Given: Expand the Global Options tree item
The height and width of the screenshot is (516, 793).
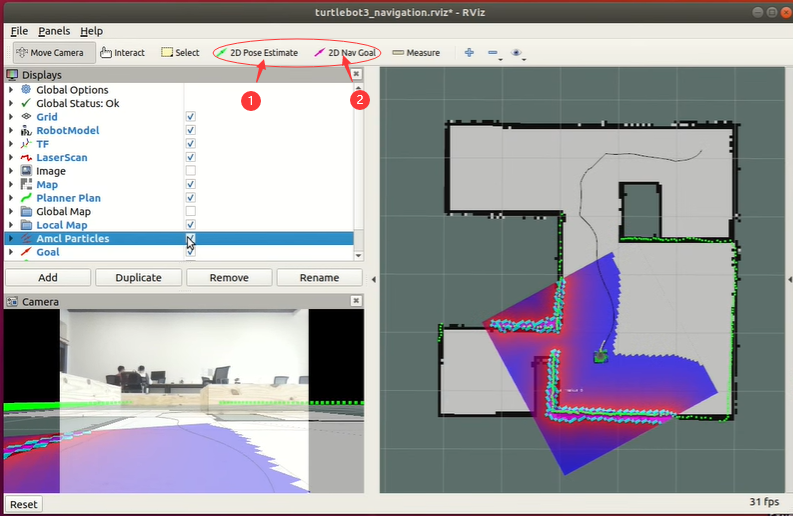Looking at the screenshot, I should point(11,90).
